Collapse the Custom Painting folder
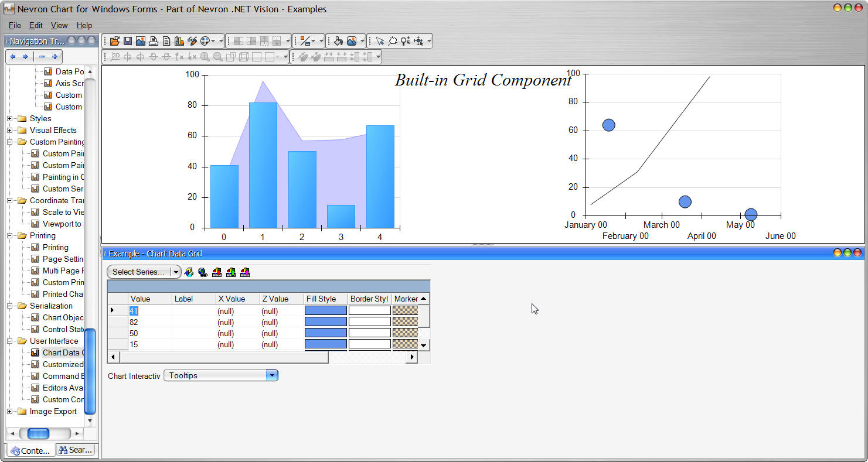This screenshot has height=462, width=868. click(x=8, y=142)
